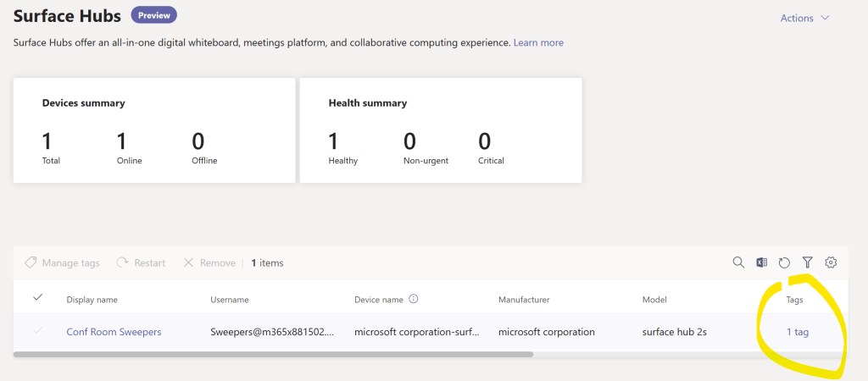
Task: Click the Preview badge beside title
Action: point(153,14)
